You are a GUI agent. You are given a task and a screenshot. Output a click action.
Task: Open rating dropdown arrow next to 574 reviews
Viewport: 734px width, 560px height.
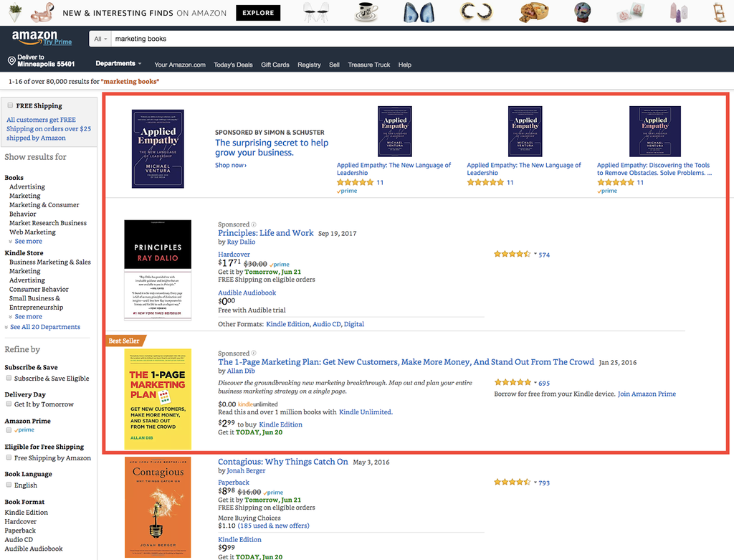[535, 254]
